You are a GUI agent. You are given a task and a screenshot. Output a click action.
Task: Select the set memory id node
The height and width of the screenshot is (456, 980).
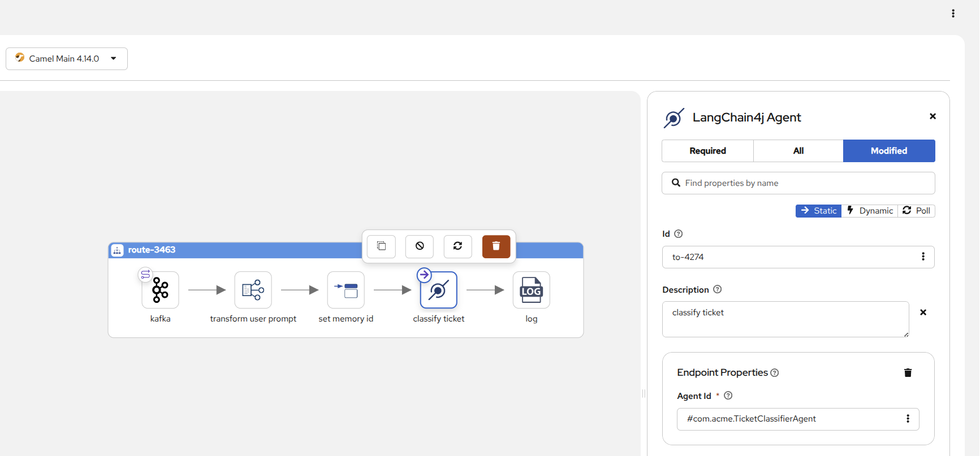tap(346, 290)
